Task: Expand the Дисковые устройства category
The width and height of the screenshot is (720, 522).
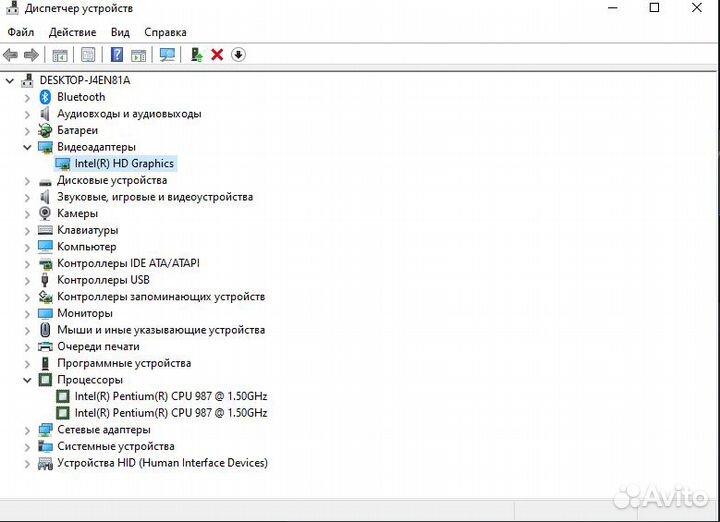Action: [x=27, y=181]
